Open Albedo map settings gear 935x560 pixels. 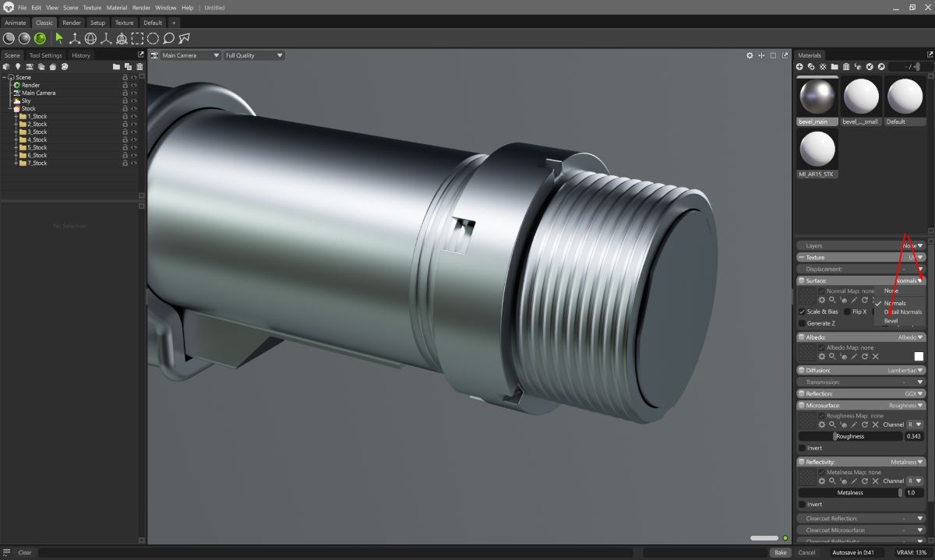[821, 356]
